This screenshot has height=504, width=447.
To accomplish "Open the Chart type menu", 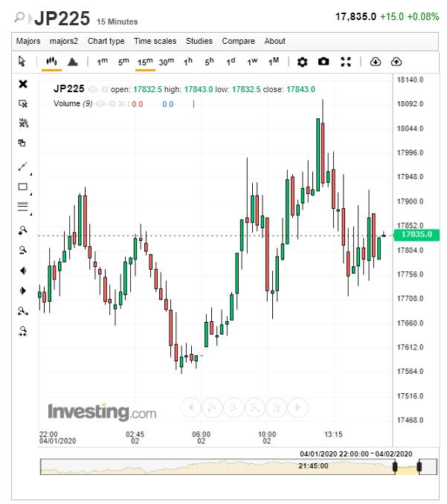I will (x=106, y=41).
